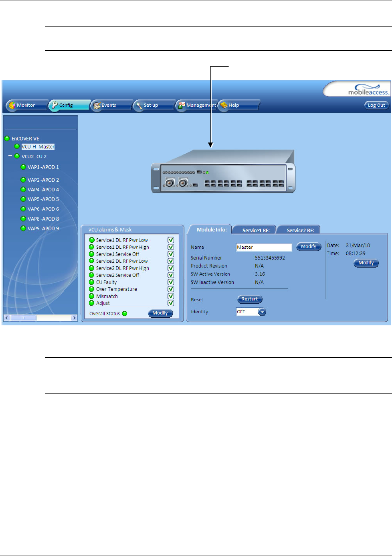The width and height of the screenshot is (392, 556).
Task: Toggle Service2 DL RF Pwr High mask
Action: pos(171,268)
